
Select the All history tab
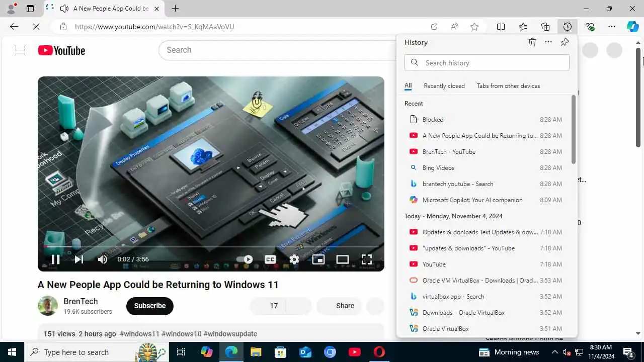[408, 86]
